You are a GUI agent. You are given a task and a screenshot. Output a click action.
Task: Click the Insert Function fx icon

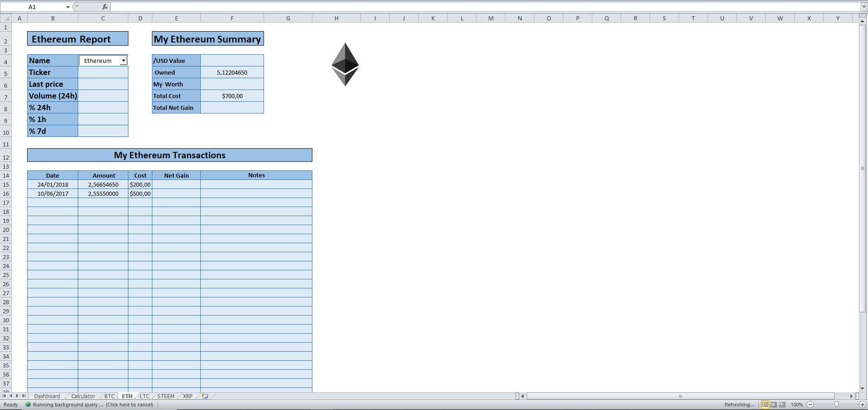(x=104, y=7)
